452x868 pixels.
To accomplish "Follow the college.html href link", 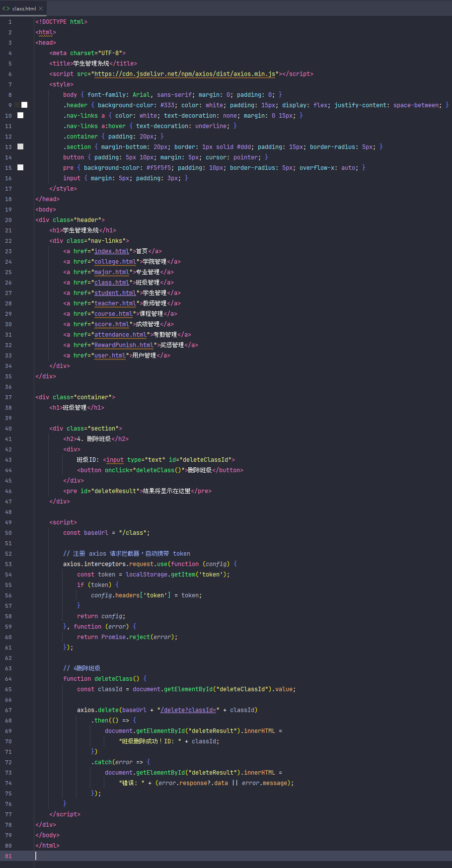I will tap(115, 262).
